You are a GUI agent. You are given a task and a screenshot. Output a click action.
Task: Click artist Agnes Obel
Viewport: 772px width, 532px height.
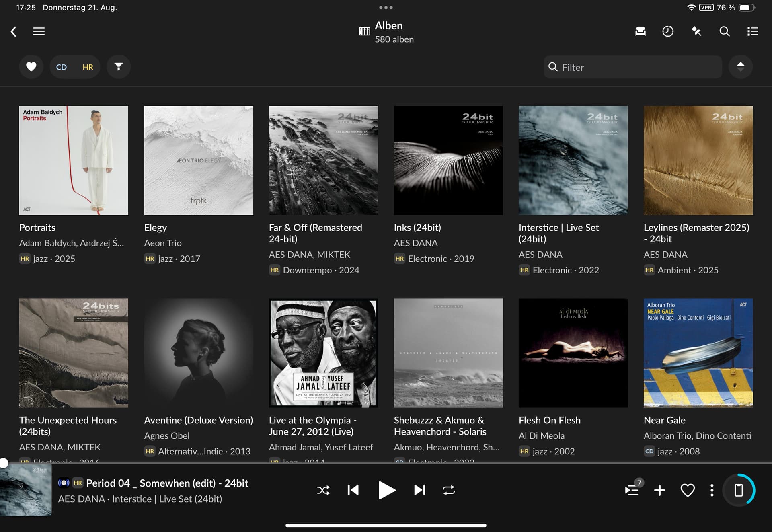tap(167, 436)
